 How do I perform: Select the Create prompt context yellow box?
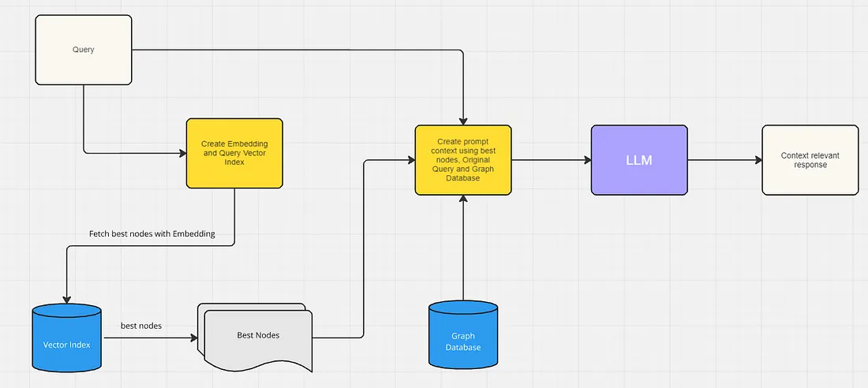pyautogui.click(x=463, y=160)
